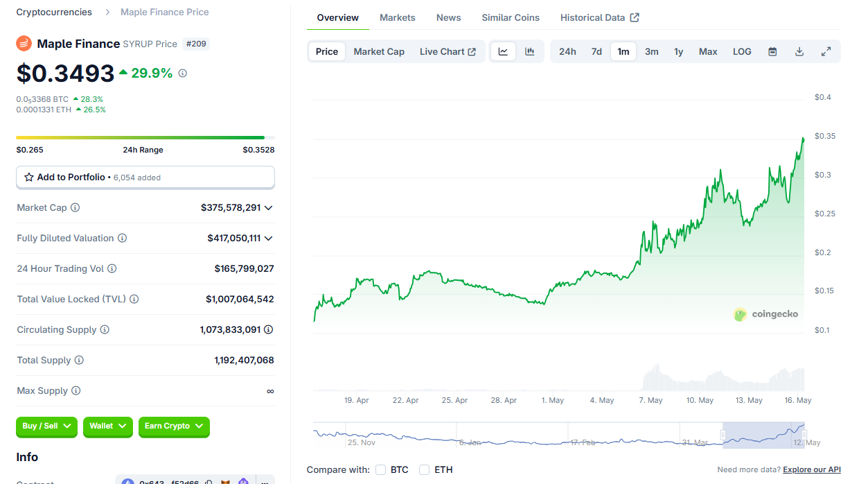Go to the Similar Coins tab
The image size is (868, 484).
click(x=511, y=17)
